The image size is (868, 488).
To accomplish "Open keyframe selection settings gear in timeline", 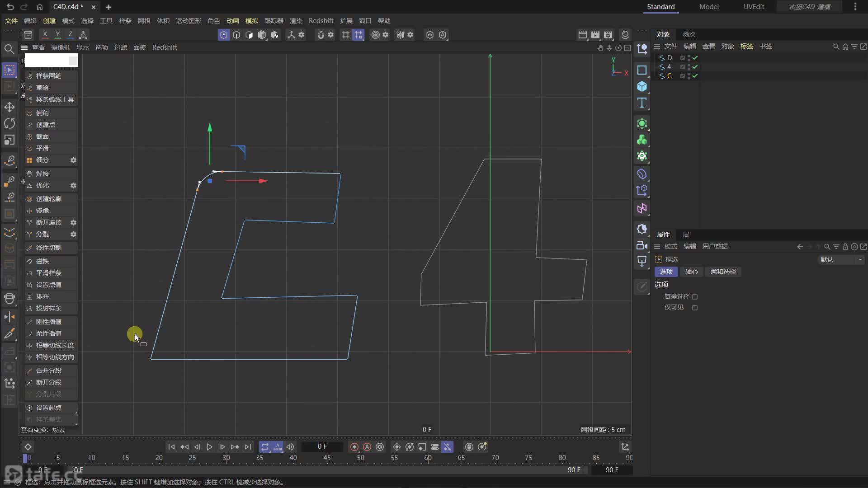I will click(x=380, y=447).
